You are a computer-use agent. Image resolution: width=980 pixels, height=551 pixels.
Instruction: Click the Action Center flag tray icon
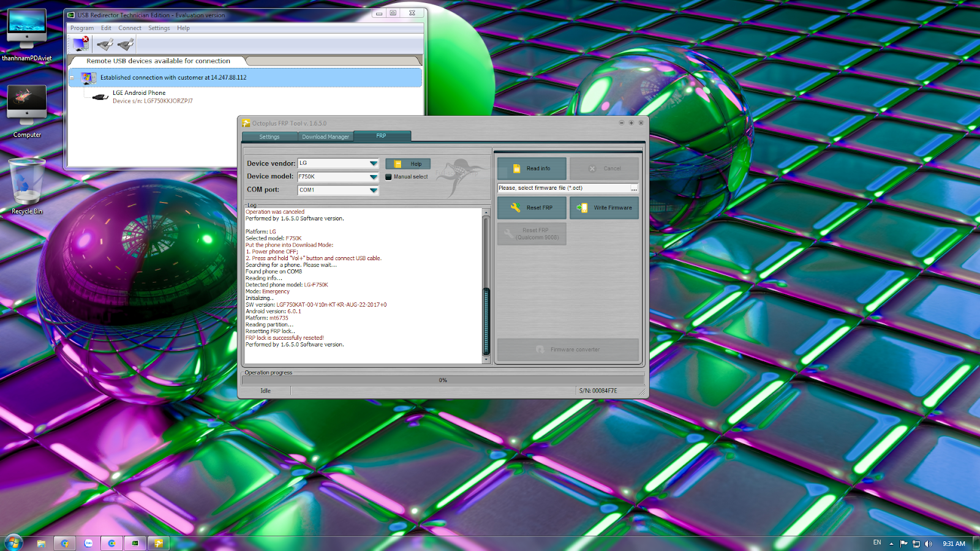pyautogui.click(x=903, y=543)
